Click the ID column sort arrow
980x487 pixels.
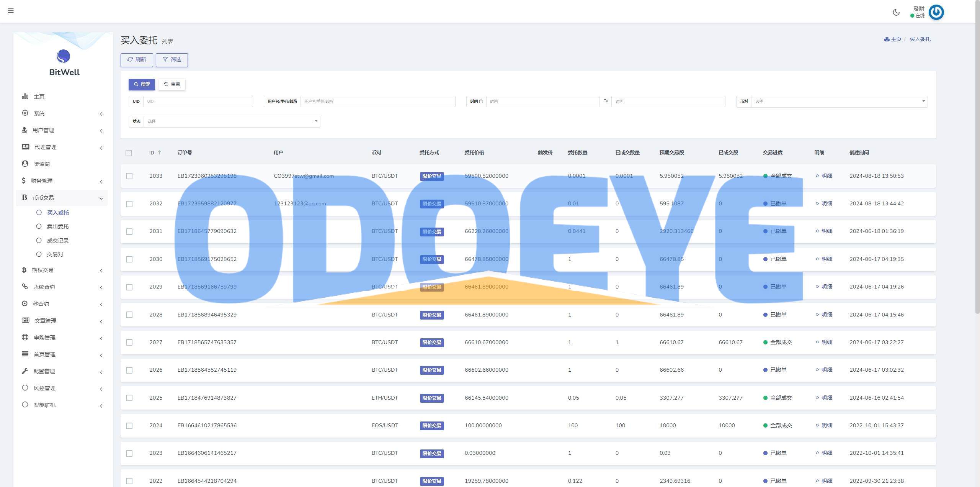click(160, 152)
